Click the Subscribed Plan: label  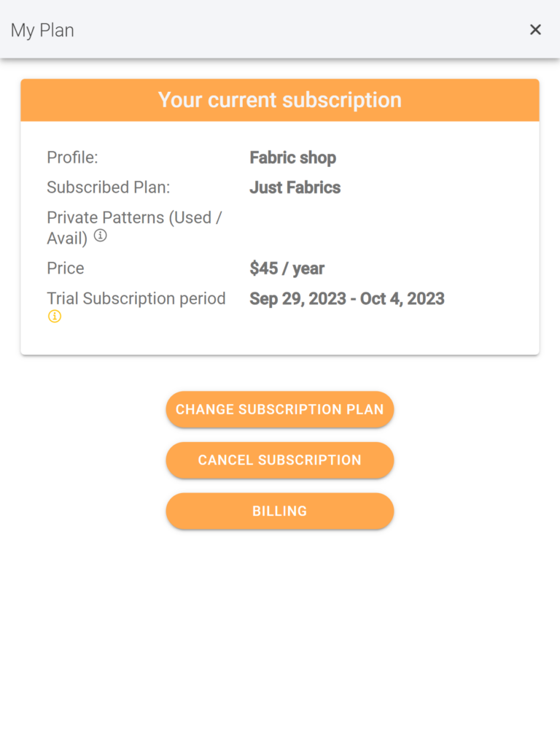[109, 187]
